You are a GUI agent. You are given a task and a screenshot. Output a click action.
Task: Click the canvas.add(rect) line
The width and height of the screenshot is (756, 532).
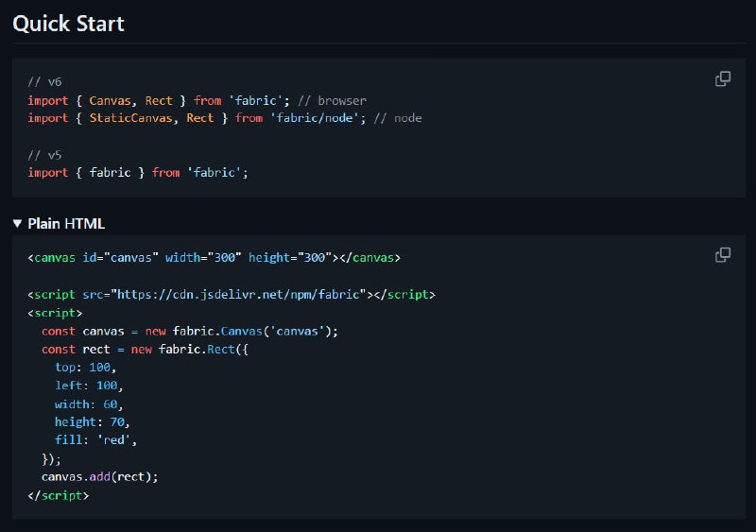[100, 477]
